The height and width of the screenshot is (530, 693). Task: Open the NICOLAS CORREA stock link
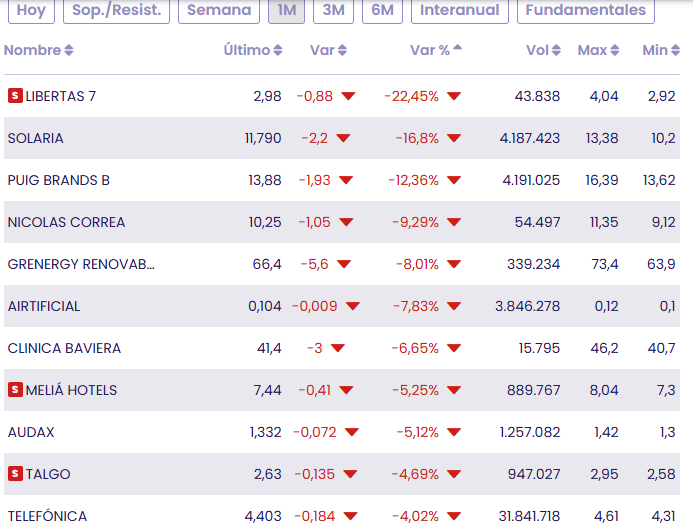coord(66,222)
